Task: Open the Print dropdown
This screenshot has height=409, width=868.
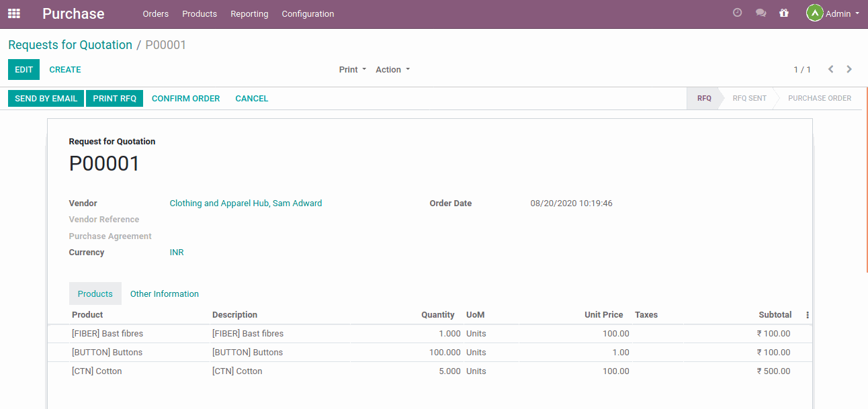Action: [352, 69]
